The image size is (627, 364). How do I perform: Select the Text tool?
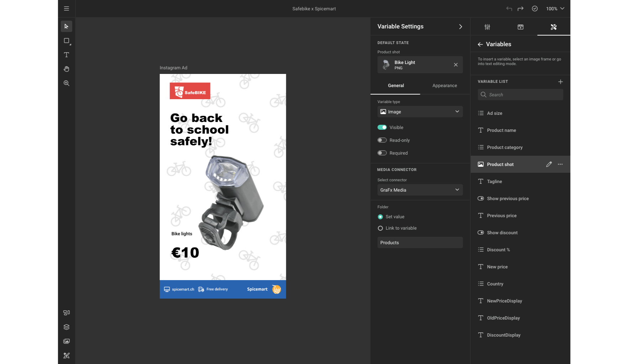point(67,55)
